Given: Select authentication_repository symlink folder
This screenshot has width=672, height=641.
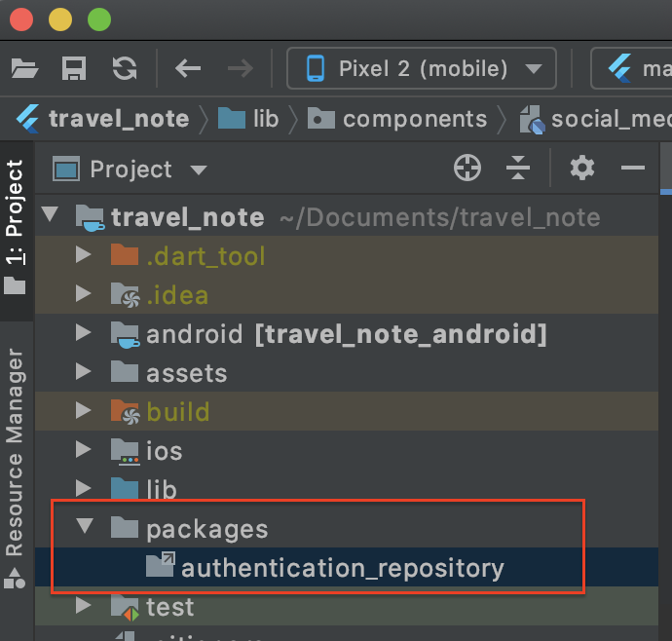Looking at the screenshot, I should tap(347, 567).
